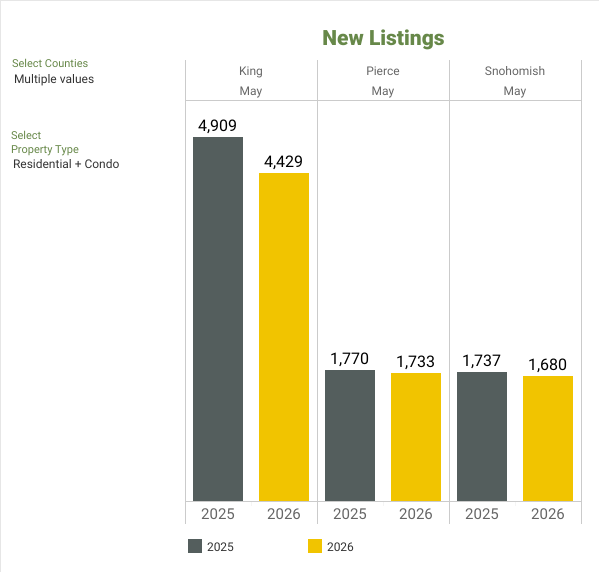
Task: Open the Select Counties 'Multiple values' dropdown
Action: [x=54, y=79]
